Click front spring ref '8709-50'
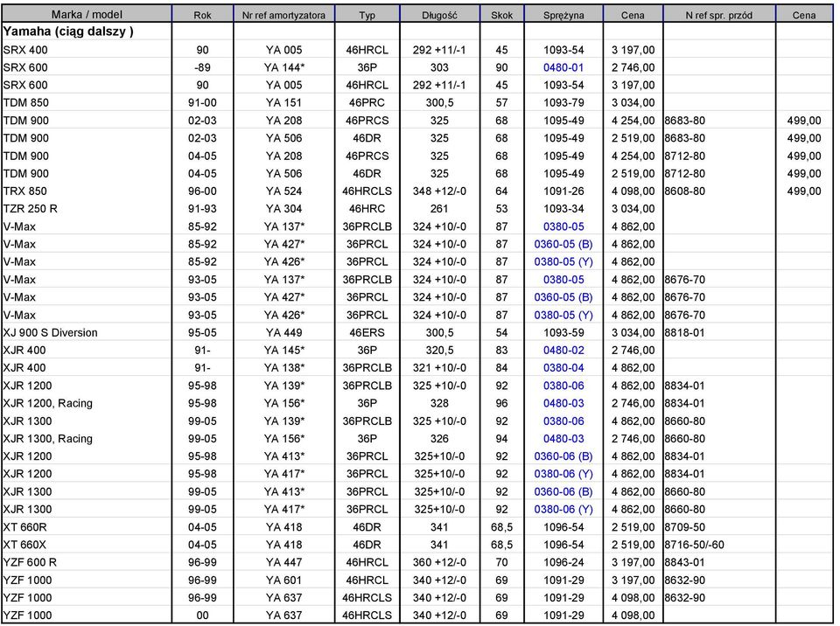Image resolution: width=840 pixels, height=626 pixels. pyautogui.click(x=684, y=527)
